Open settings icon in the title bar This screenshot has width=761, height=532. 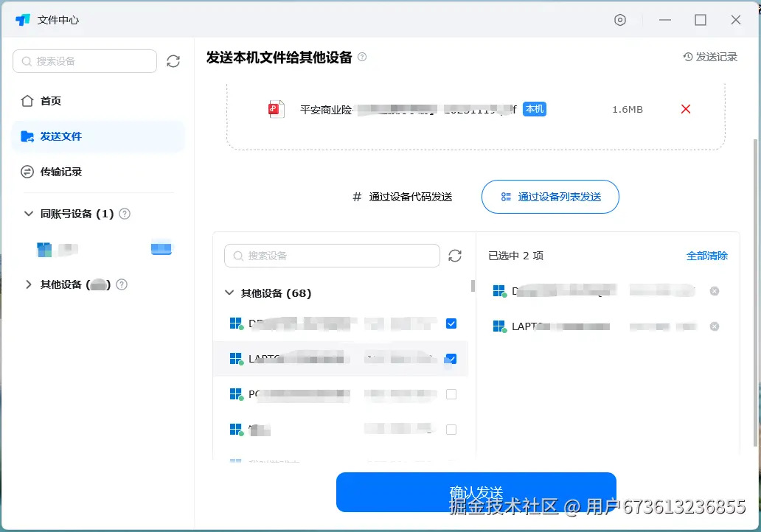619,20
